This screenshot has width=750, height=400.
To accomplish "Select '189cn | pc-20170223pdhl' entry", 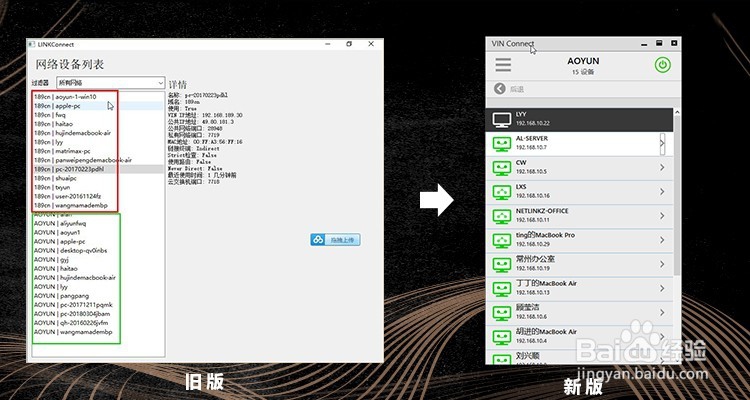I will click(68, 169).
